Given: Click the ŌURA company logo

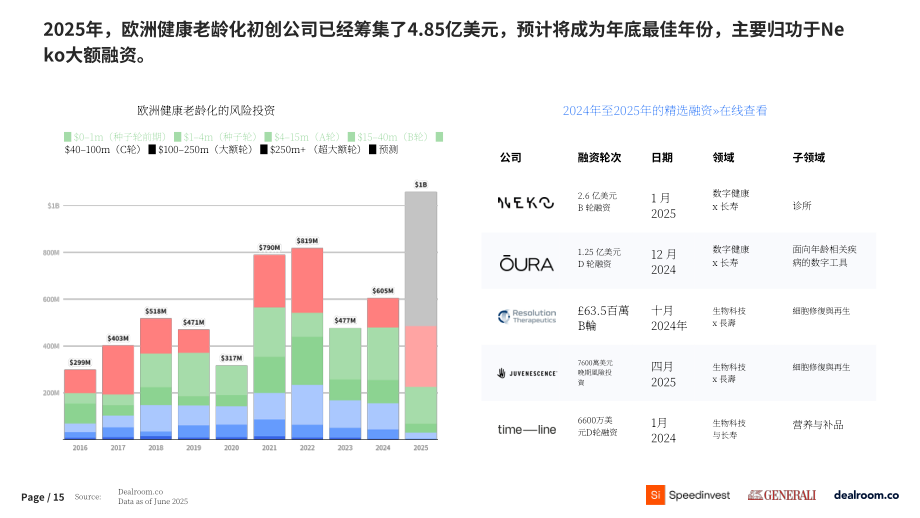Looking at the screenshot, I should [x=526, y=263].
